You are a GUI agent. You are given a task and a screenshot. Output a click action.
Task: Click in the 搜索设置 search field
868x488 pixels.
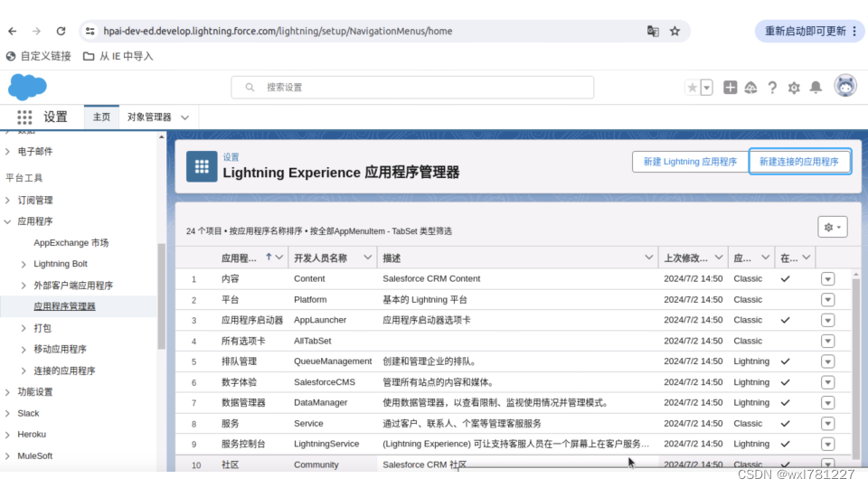point(412,88)
